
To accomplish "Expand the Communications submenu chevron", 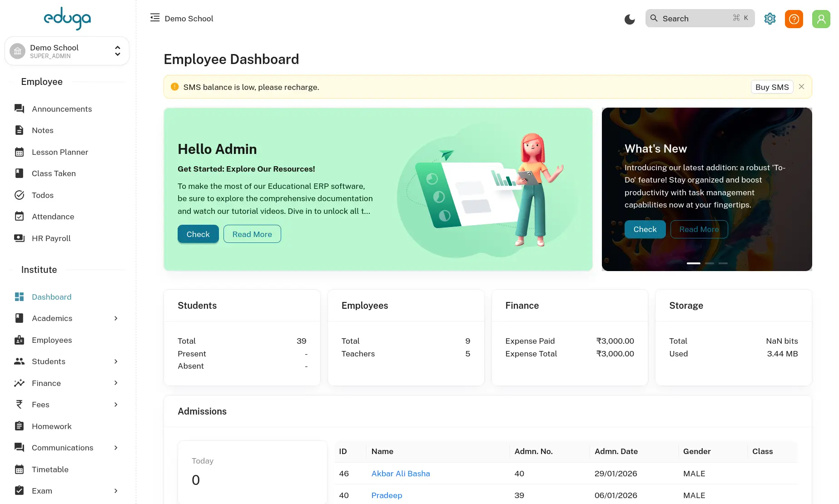I will 116,448.
